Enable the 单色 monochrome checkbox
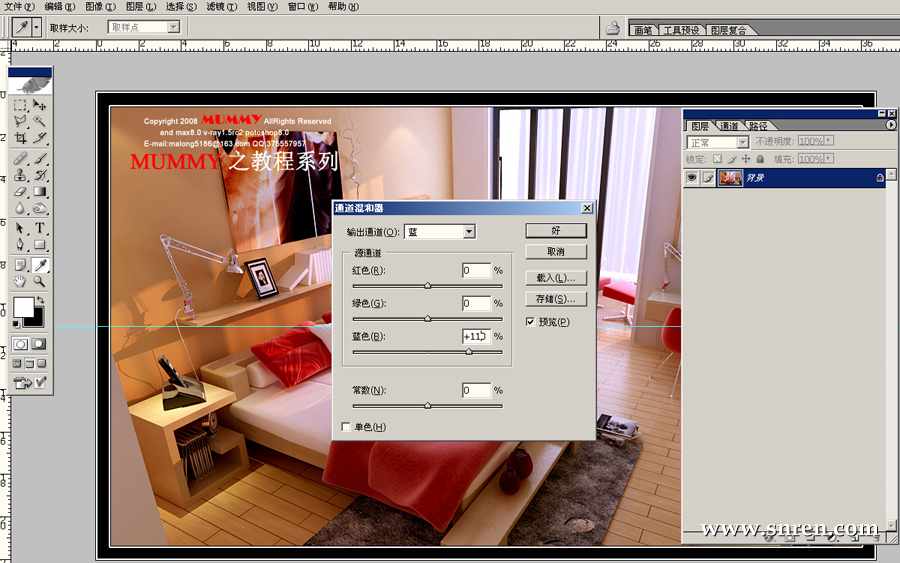 (346, 426)
